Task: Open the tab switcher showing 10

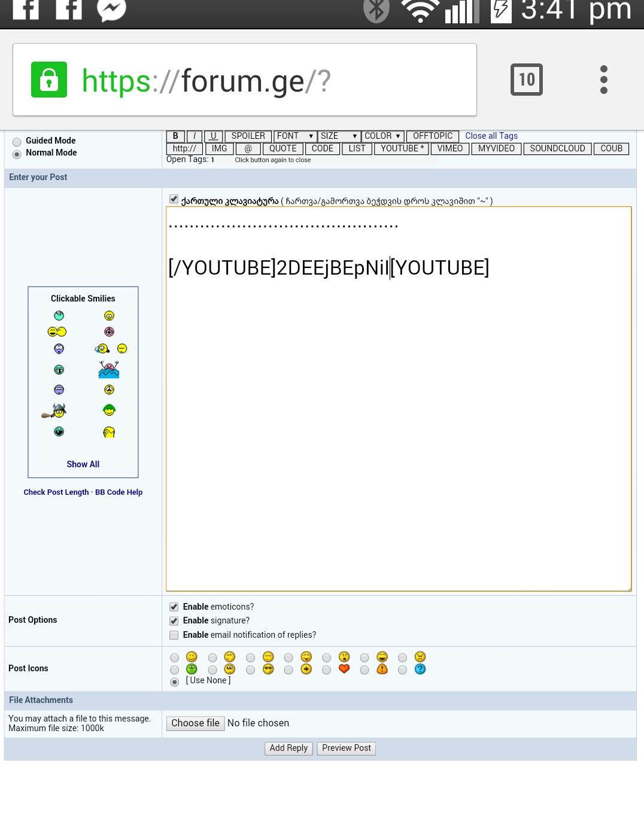Action: (x=527, y=80)
